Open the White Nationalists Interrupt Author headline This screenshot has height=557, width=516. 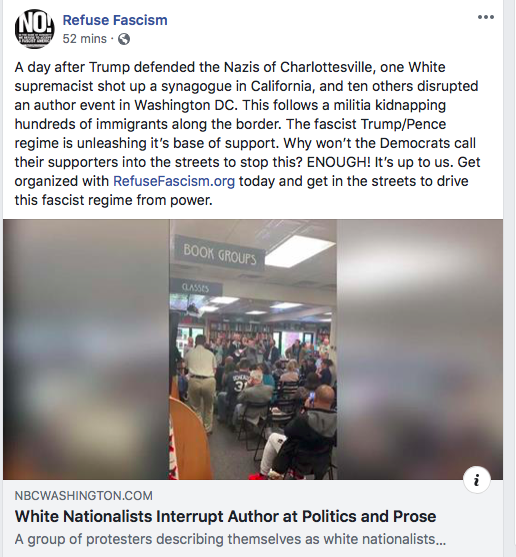coord(225,517)
